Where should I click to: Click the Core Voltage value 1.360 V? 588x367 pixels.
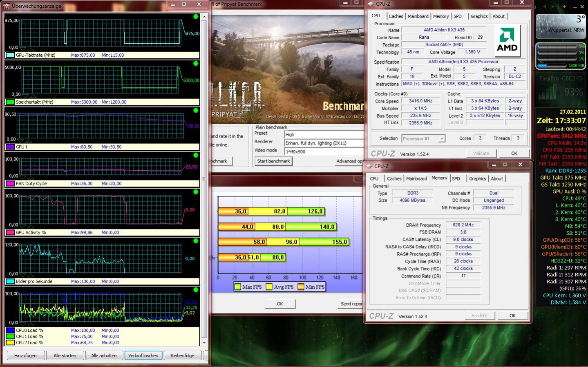(472, 52)
